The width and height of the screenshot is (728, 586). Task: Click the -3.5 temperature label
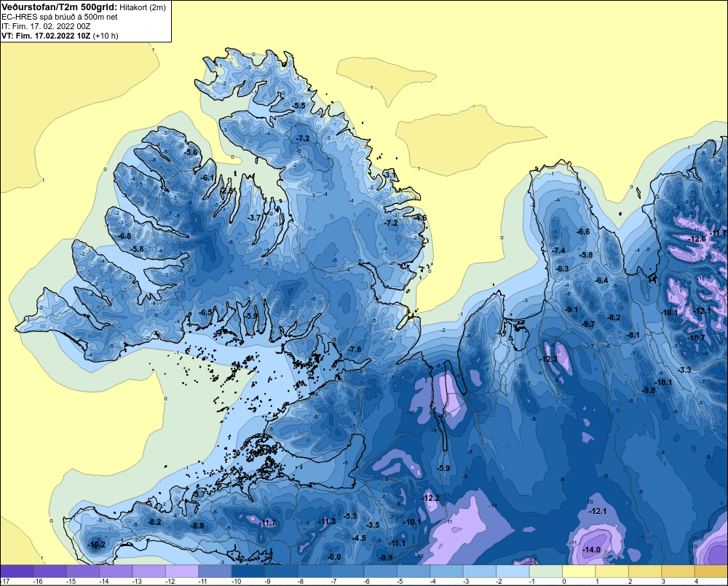click(373, 525)
